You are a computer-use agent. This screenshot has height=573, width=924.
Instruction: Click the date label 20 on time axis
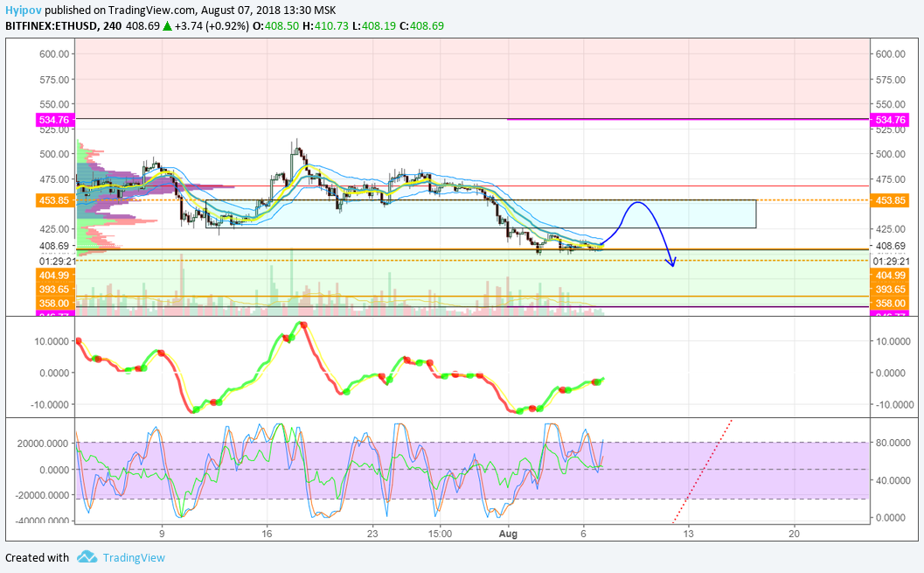[x=794, y=535]
